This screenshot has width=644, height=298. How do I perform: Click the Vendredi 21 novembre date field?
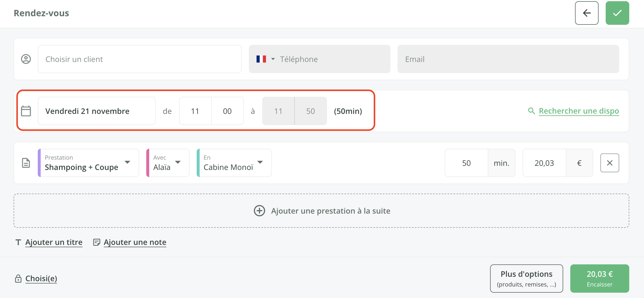coord(96,111)
